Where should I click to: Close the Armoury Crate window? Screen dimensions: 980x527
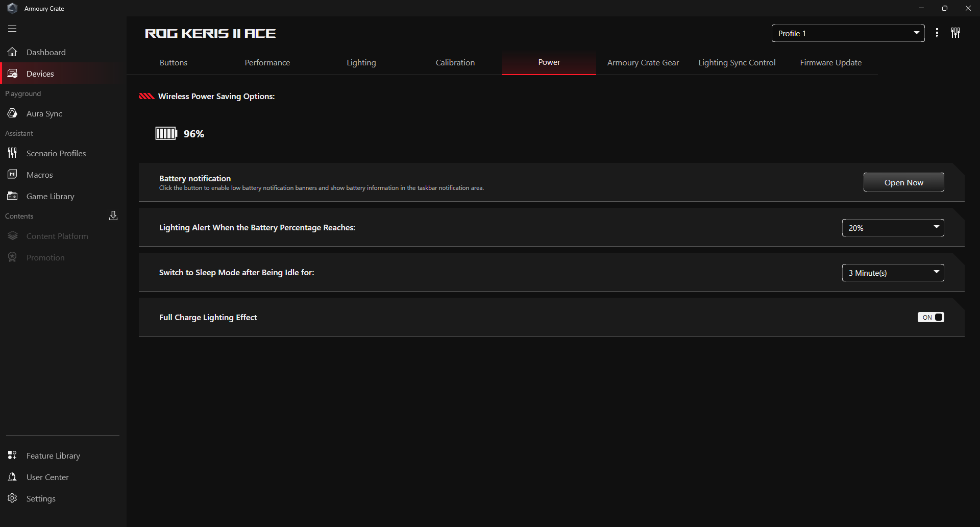[x=968, y=8]
